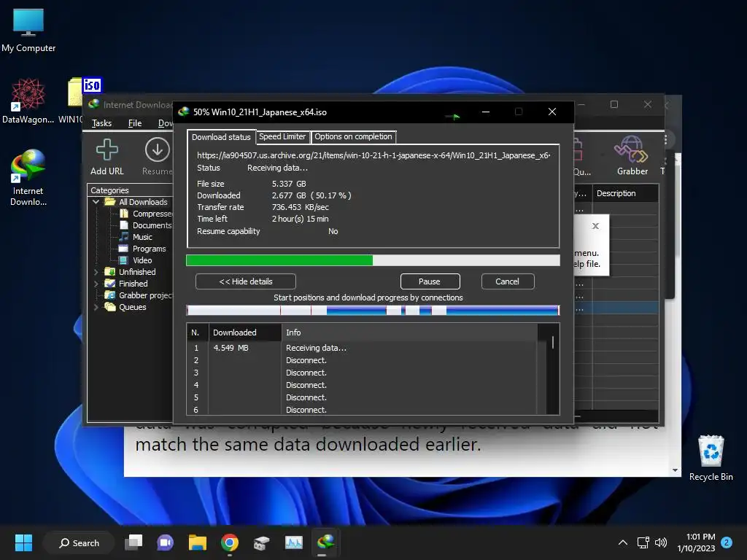Open My Computer desktop icon
Viewport: 747px width, 560px height.
(28, 31)
